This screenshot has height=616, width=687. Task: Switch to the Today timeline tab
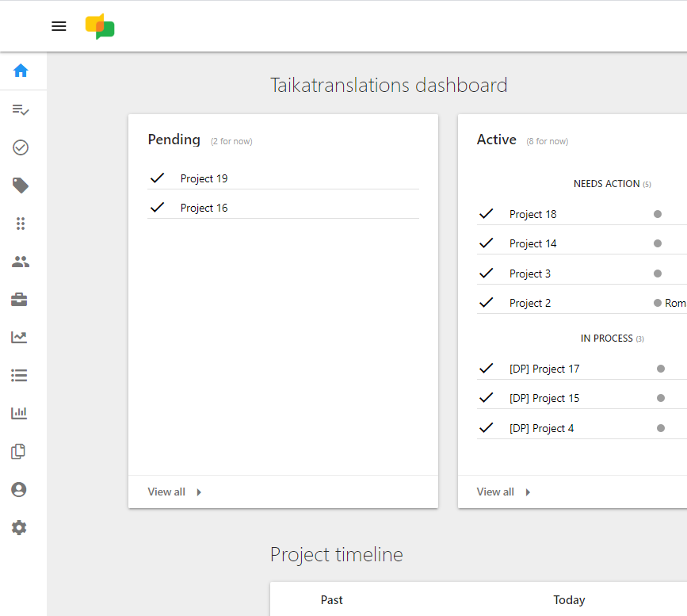click(x=569, y=600)
